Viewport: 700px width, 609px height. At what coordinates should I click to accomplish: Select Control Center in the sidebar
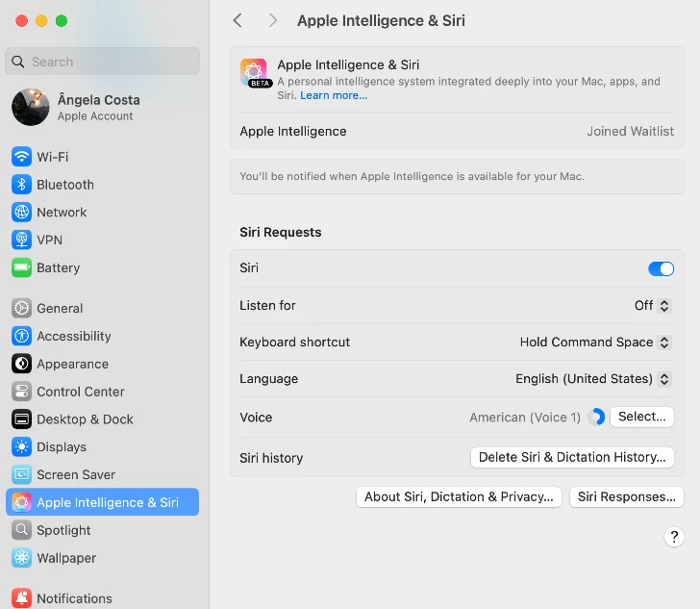102,392
